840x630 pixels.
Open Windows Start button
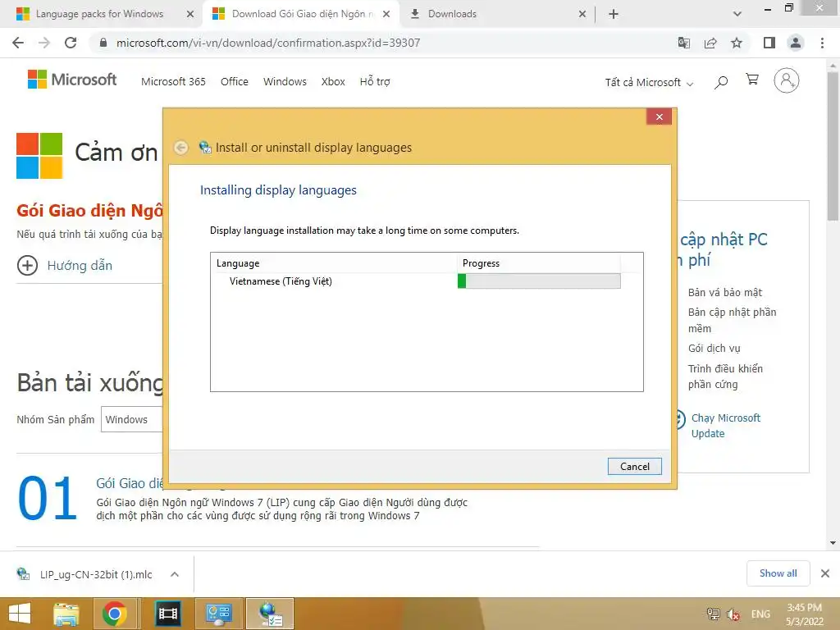pyautogui.click(x=20, y=614)
